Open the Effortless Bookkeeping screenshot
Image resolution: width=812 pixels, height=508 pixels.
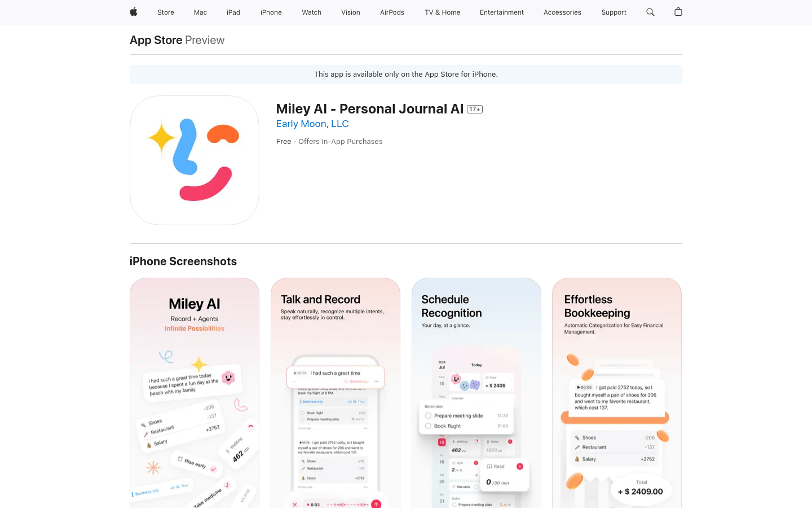(617, 393)
